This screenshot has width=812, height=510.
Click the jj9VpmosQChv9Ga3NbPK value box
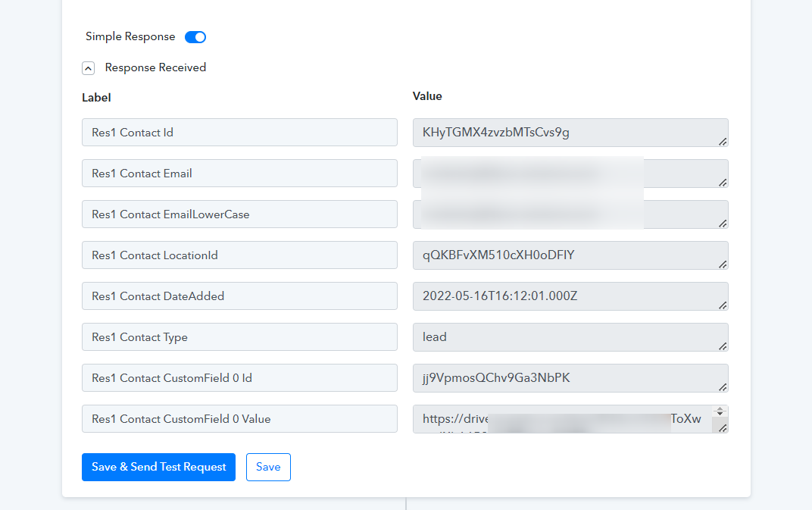click(570, 378)
